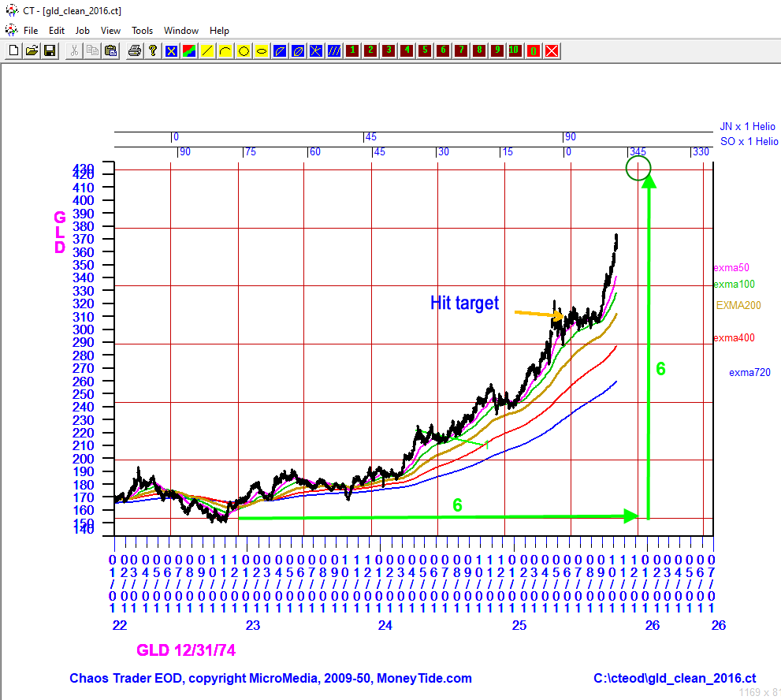Click the New file toolbar icon

[x=13, y=50]
